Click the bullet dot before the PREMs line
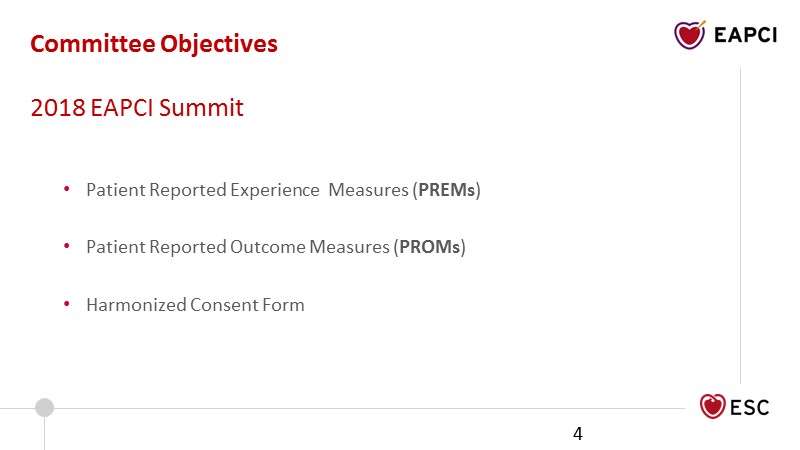Screen dimensions: 800x450 click(x=66, y=188)
